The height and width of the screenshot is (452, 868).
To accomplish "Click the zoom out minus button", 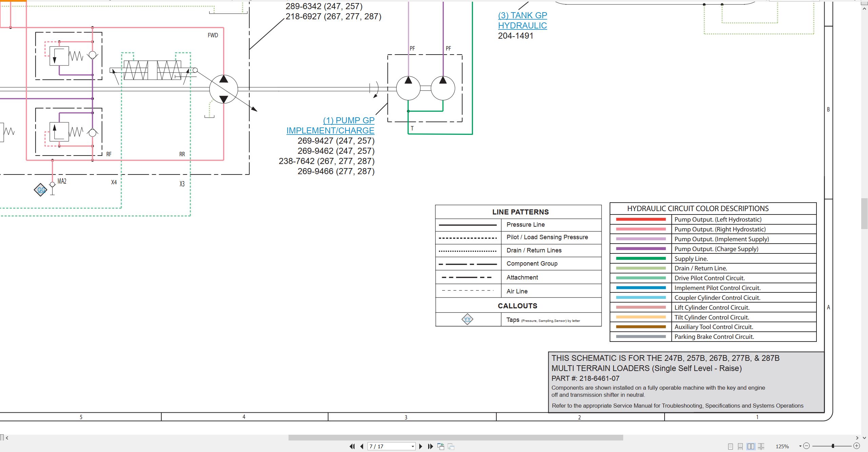I will coord(807,446).
